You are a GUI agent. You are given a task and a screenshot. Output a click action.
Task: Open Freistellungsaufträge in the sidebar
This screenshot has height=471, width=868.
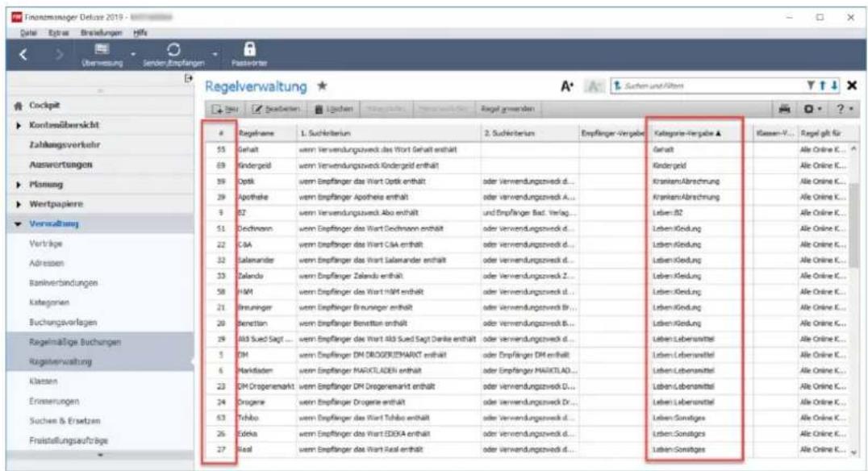69,441
